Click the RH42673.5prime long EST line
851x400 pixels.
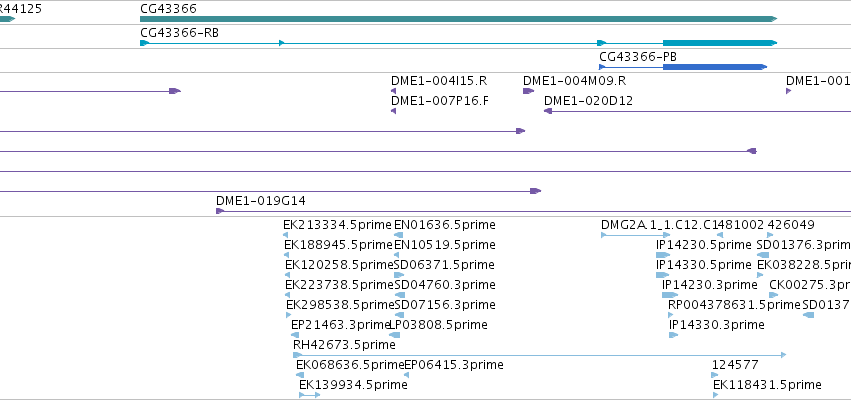coord(539,355)
